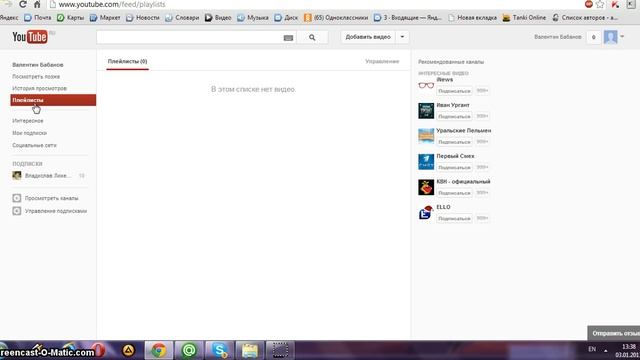Open the Одноклассники bookmark

[336, 18]
